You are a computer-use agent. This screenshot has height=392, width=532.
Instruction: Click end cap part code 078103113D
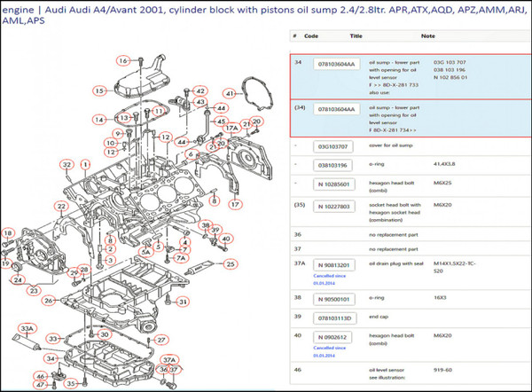[336, 318]
